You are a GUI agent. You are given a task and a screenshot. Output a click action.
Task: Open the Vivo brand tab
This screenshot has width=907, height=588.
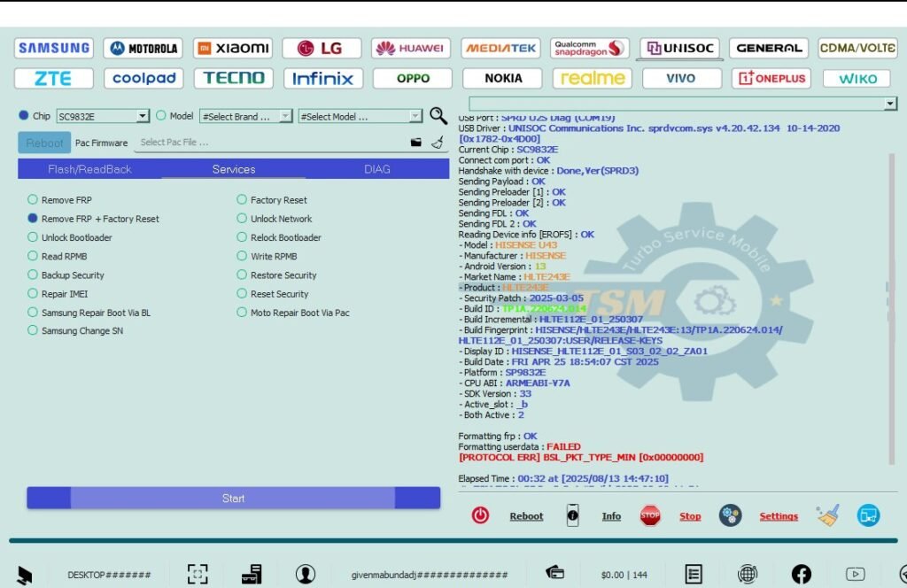(681, 78)
